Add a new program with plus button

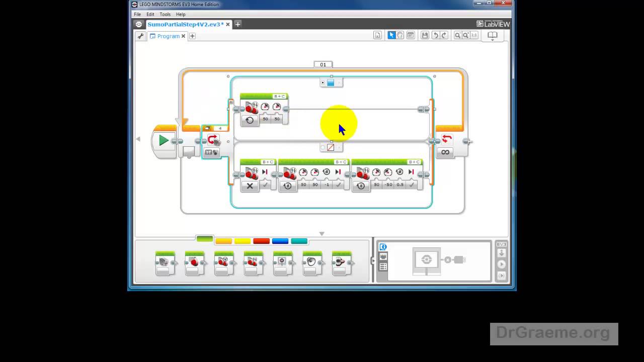[x=192, y=36]
